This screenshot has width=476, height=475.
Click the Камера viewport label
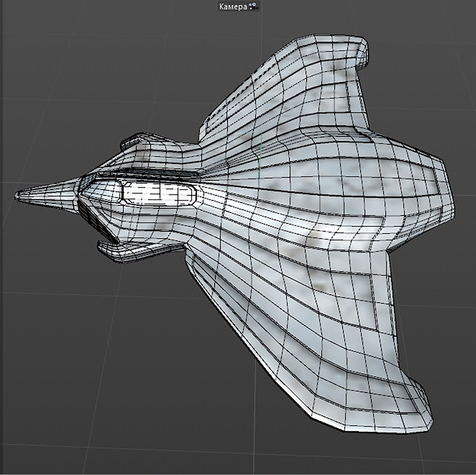tap(233, 7)
